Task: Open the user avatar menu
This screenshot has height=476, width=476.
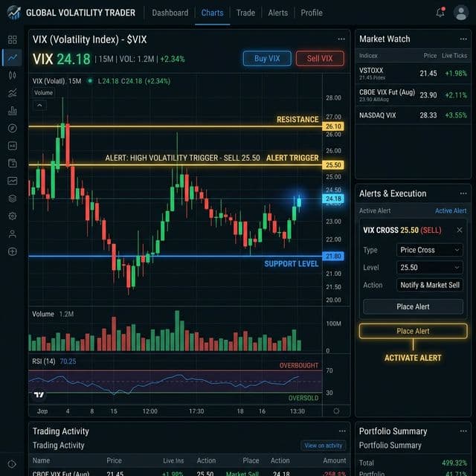Action: 461,13
